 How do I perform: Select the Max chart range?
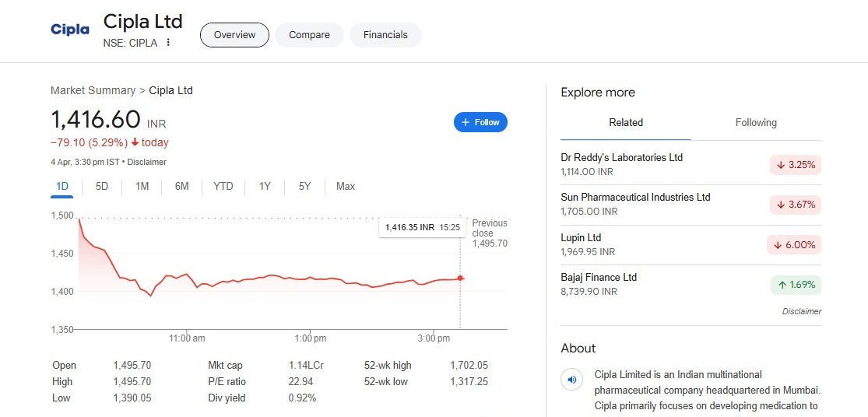346,187
